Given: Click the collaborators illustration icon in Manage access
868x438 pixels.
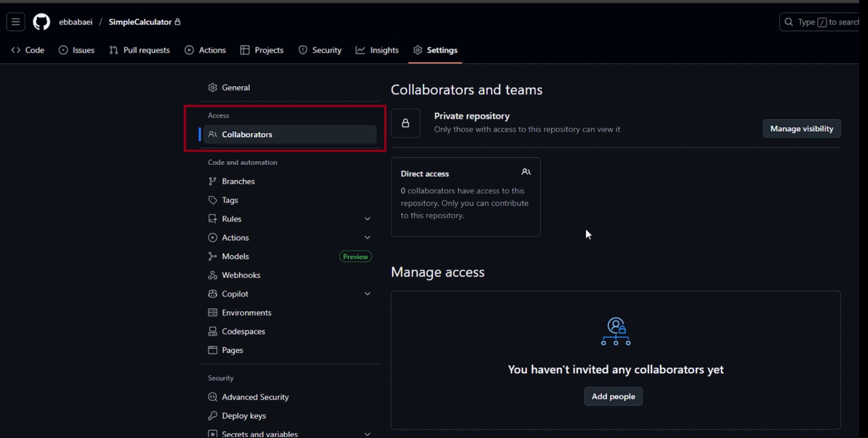Looking at the screenshot, I should [616, 331].
